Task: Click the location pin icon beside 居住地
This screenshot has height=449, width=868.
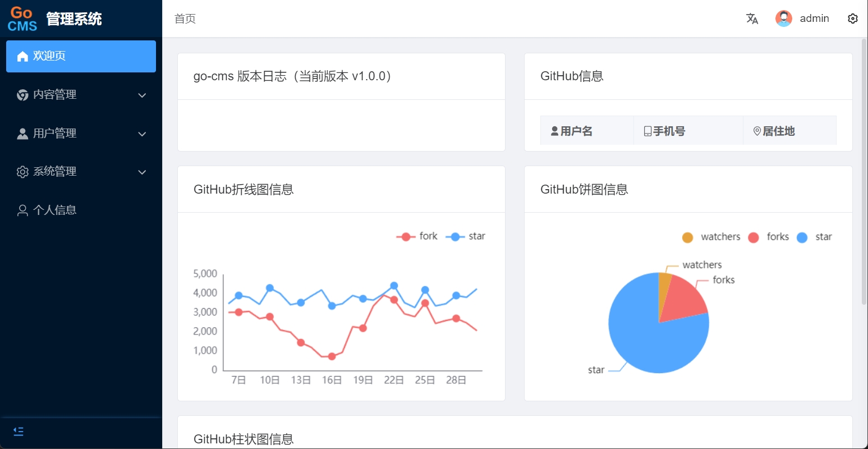Action: click(757, 131)
